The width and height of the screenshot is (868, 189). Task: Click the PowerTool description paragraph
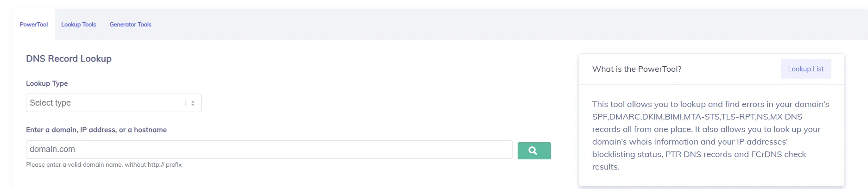711,135
